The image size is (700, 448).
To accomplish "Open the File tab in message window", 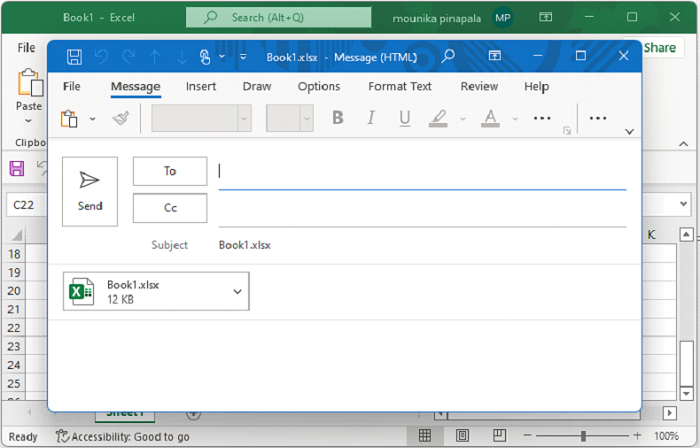I will [x=71, y=86].
